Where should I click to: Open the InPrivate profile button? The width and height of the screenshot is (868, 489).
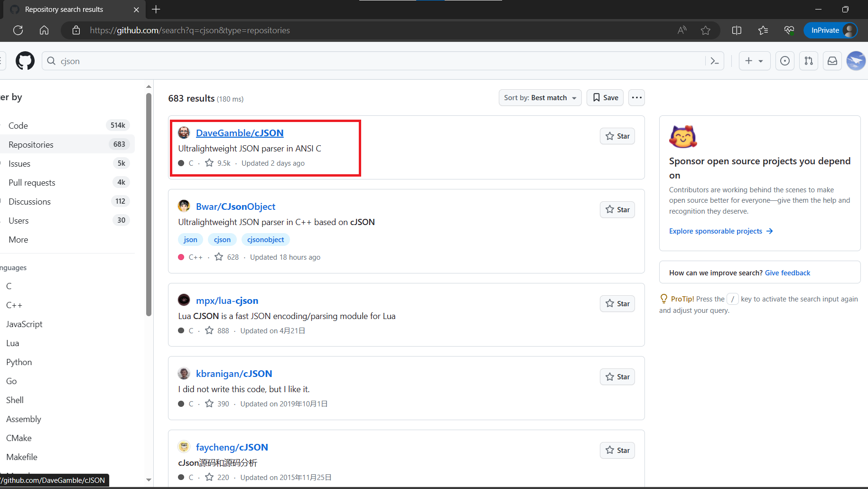pyautogui.click(x=831, y=30)
